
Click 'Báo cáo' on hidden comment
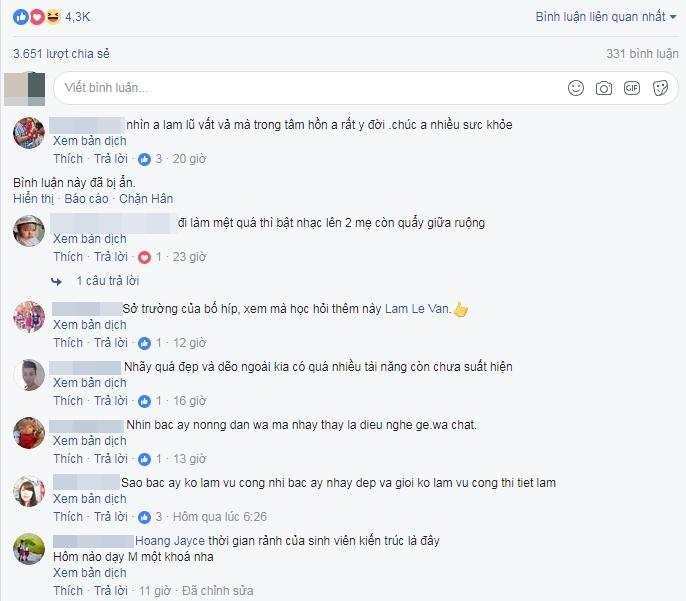point(86,199)
